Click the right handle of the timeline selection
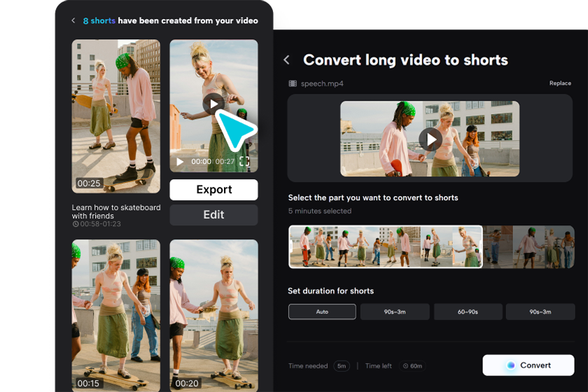588x392 pixels. click(481, 246)
